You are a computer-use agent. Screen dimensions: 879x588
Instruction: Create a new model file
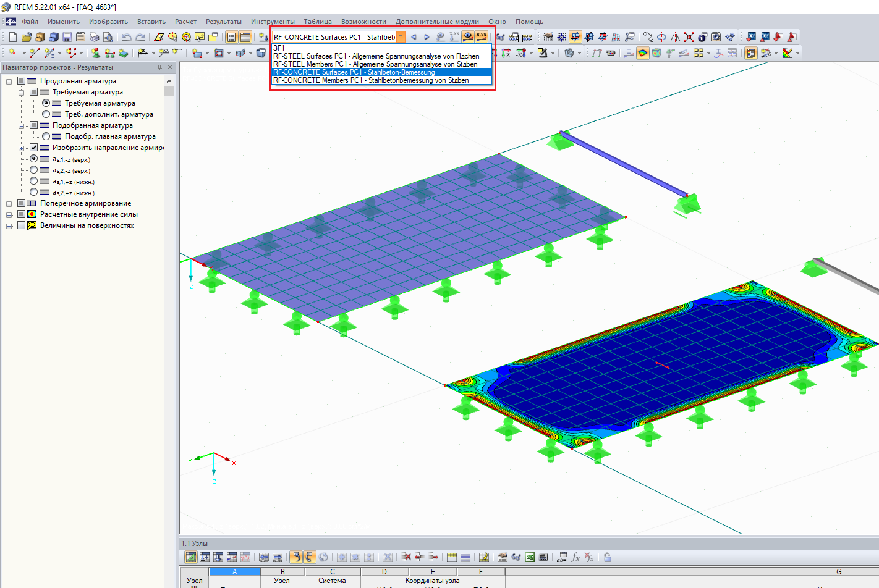[x=12, y=37]
